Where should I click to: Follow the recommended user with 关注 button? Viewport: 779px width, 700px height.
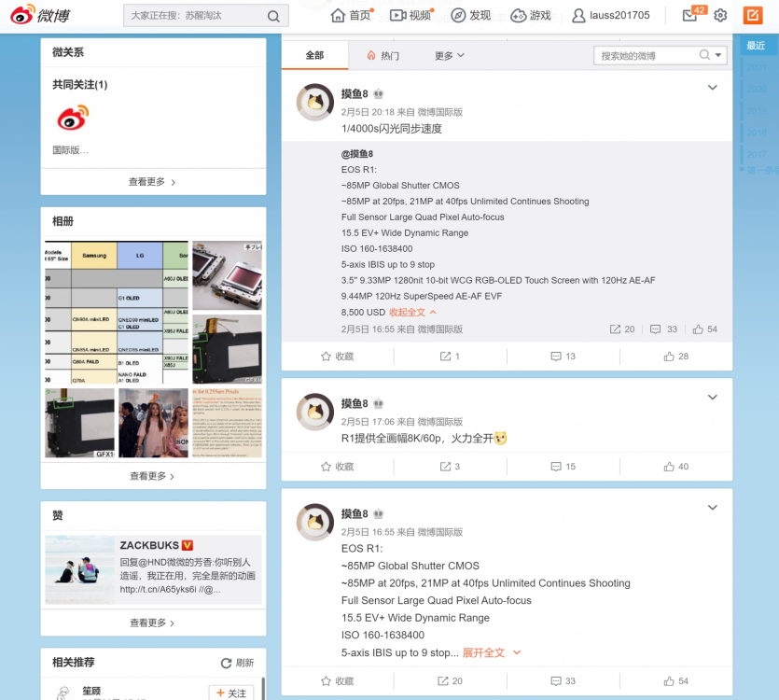point(231,693)
